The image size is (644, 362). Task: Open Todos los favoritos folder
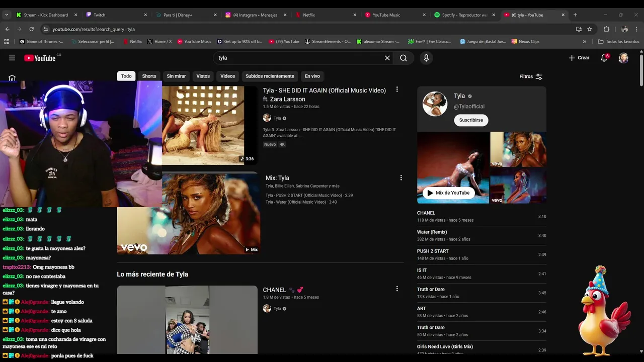(618, 42)
